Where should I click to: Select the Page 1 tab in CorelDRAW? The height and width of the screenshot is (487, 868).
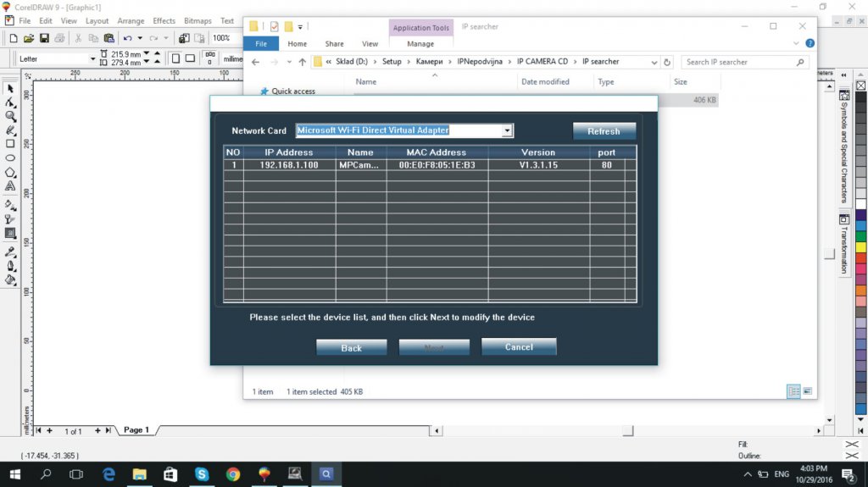pyautogui.click(x=136, y=430)
